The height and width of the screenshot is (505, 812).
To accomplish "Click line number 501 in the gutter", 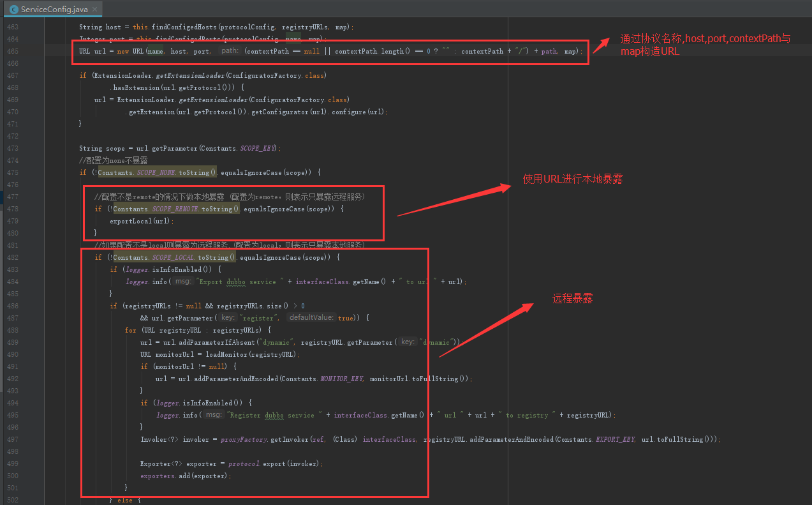I will [x=11, y=488].
